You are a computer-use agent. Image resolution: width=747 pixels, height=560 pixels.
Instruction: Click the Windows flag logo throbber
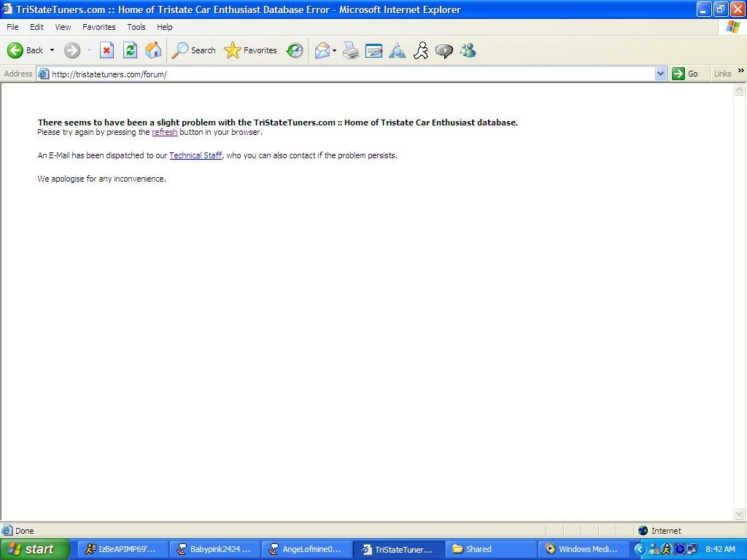point(732,27)
